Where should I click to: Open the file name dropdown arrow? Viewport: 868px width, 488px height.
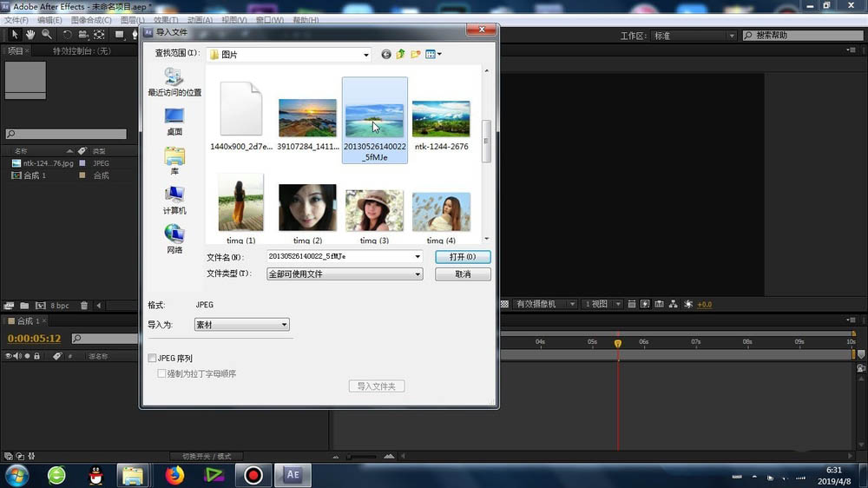point(418,256)
